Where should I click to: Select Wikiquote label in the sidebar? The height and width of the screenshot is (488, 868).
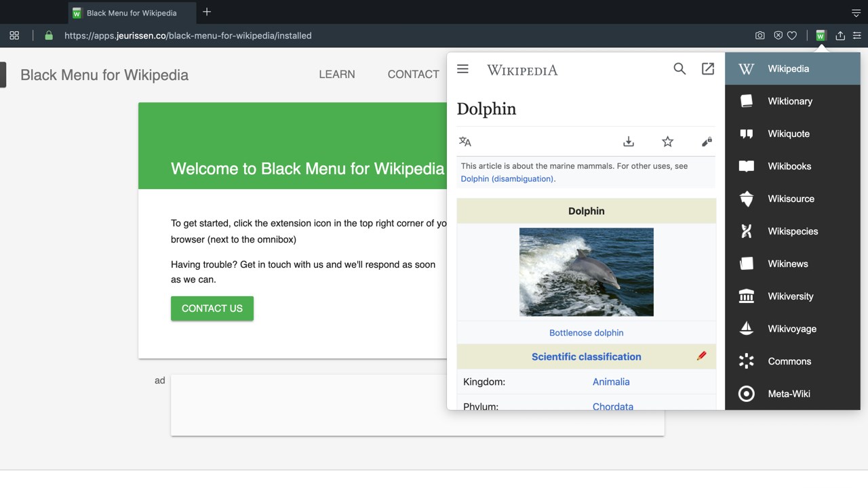coord(789,134)
